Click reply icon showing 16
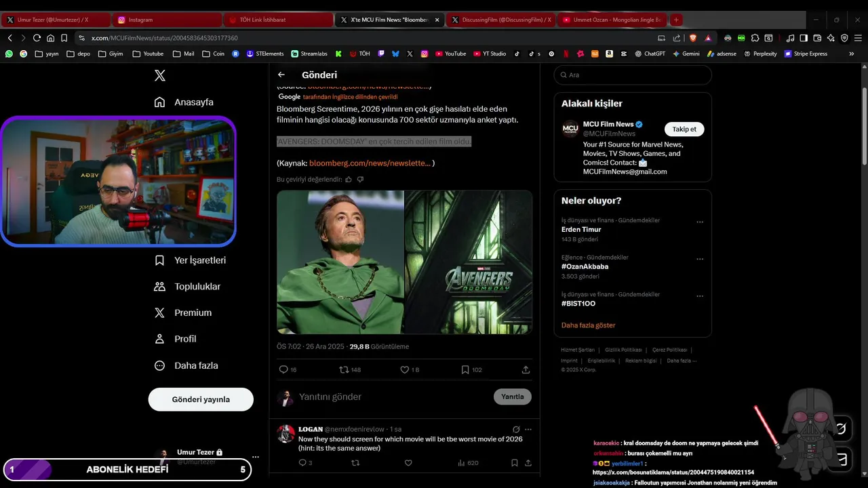The image size is (868, 488). click(x=288, y=369)
